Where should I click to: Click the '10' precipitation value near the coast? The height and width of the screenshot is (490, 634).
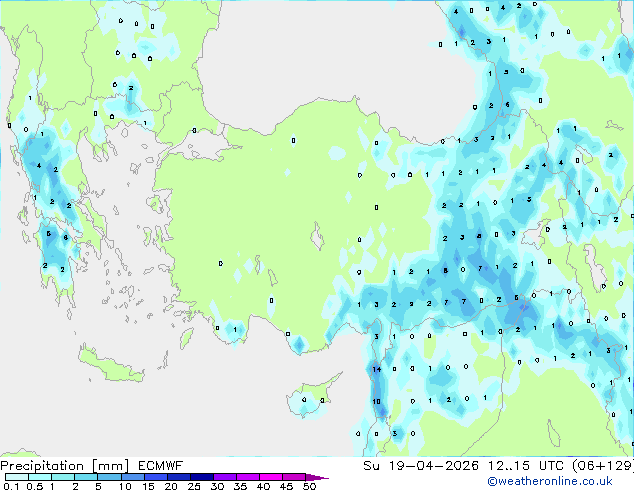tap(376, 401)
